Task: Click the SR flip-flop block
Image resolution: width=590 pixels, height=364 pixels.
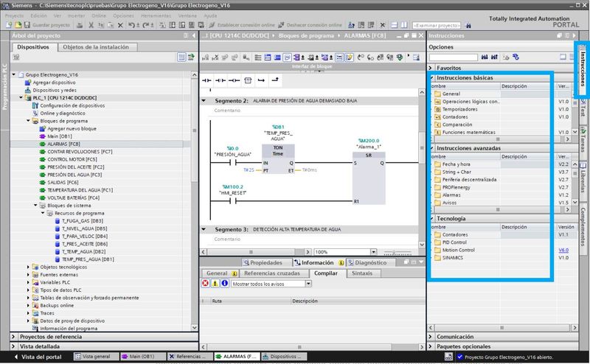Action: click(369, 178)
